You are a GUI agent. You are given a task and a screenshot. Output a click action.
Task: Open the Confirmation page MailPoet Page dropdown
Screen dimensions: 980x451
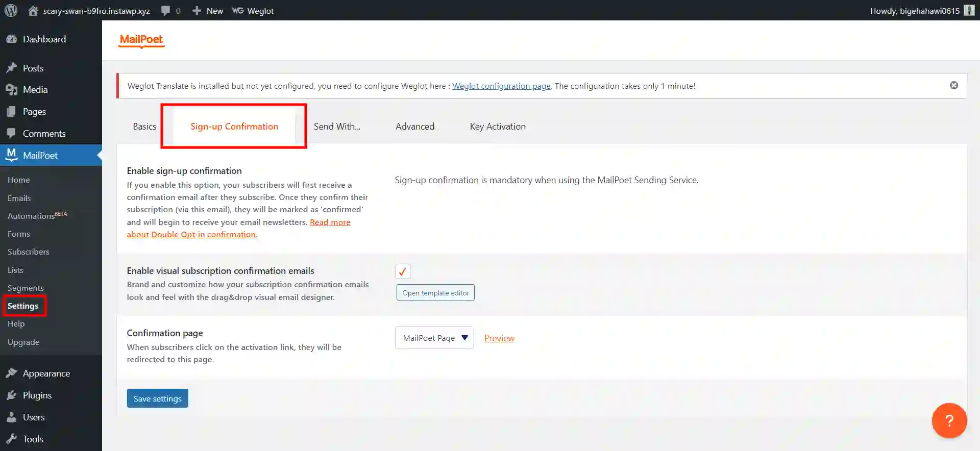(x=434, y=338)
